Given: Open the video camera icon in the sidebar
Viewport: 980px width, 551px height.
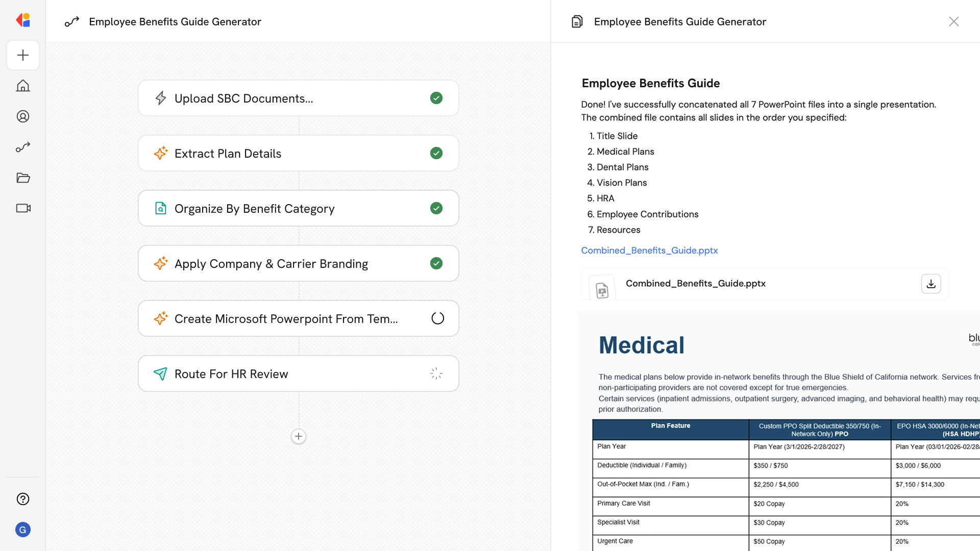Looking at the screenshot, I should click(x=23, y=208).
